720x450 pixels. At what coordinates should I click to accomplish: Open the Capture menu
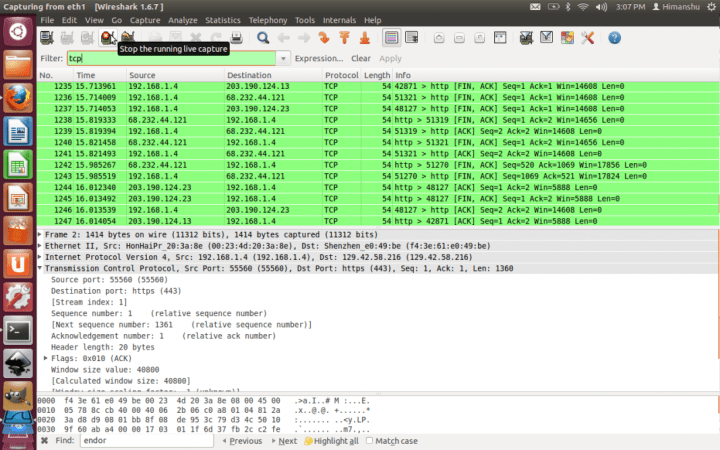tap(145, 20)
